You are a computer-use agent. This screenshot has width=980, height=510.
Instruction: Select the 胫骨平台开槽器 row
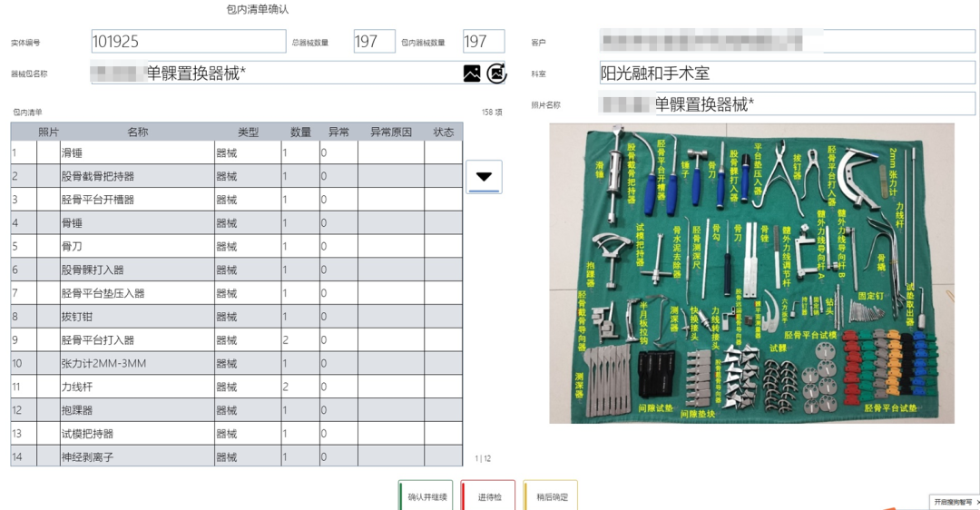237,200
